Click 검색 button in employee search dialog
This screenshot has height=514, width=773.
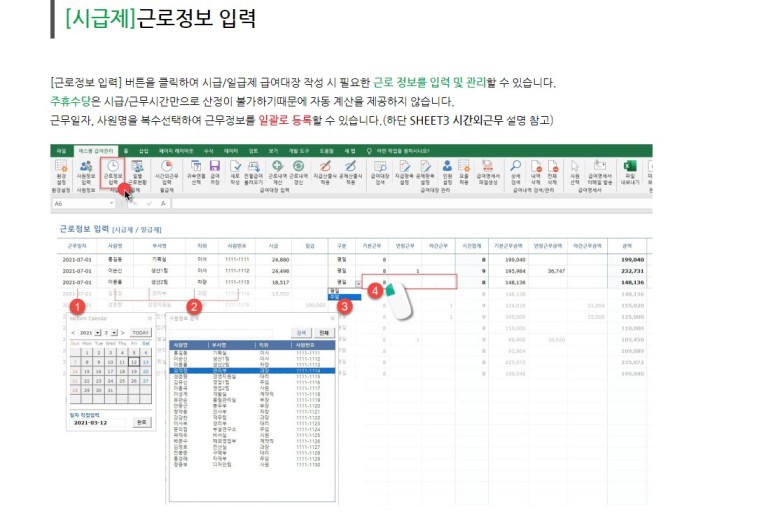(301, 333)
